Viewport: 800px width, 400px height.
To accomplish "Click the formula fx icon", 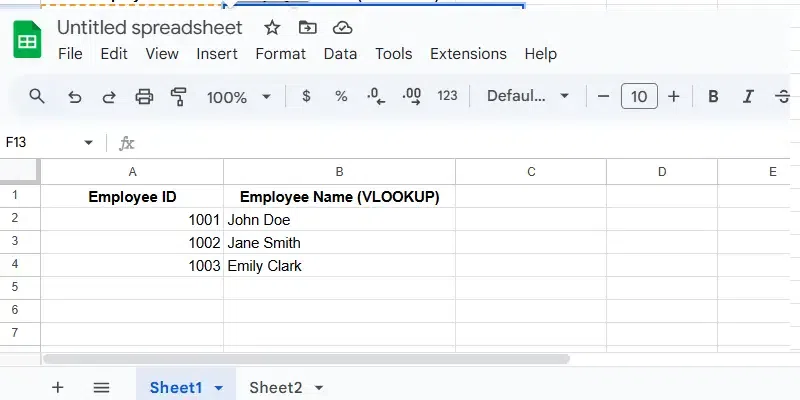I will click(x=127, y=143).
